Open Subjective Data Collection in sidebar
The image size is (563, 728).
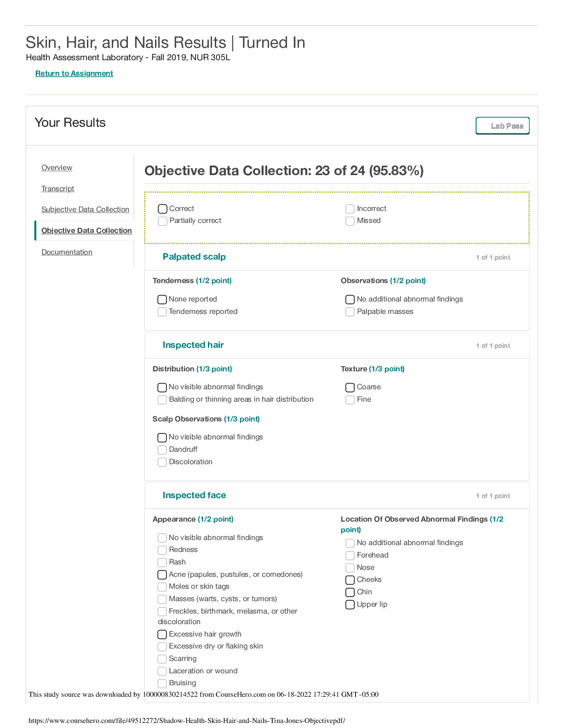click(x=85, y=210)
